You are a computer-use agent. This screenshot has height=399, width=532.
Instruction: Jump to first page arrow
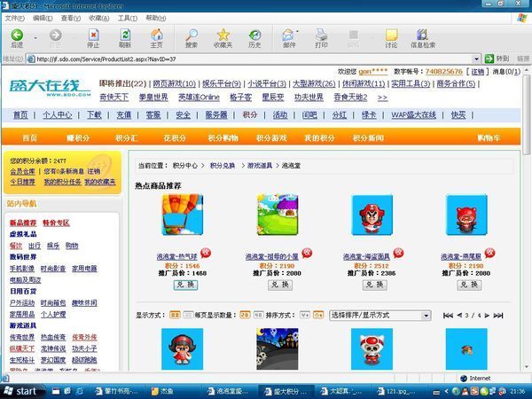pos(448,315)
